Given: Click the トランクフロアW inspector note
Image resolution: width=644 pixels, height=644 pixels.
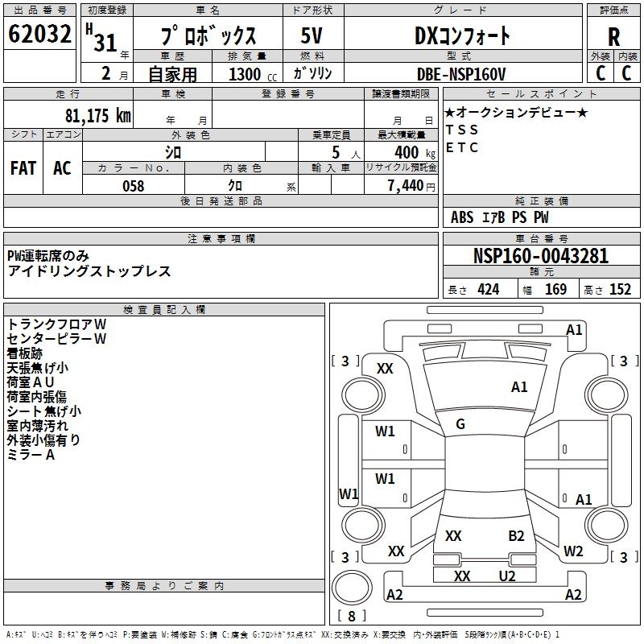Looking at the screenshot, I should coord(56,324).
